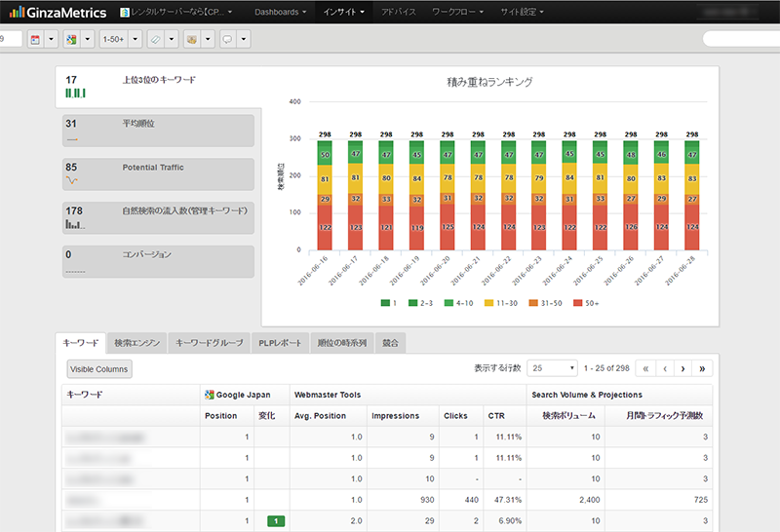780x532 pixels.
Task: Select the 上位3位のキーワード metric card
Action: pos(158,87)
